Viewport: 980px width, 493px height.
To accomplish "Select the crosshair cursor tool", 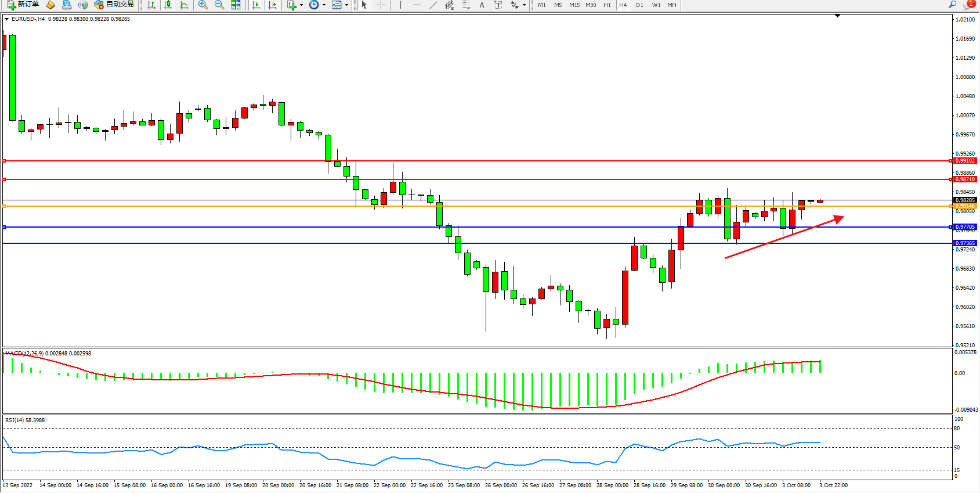I will [381, 5].
